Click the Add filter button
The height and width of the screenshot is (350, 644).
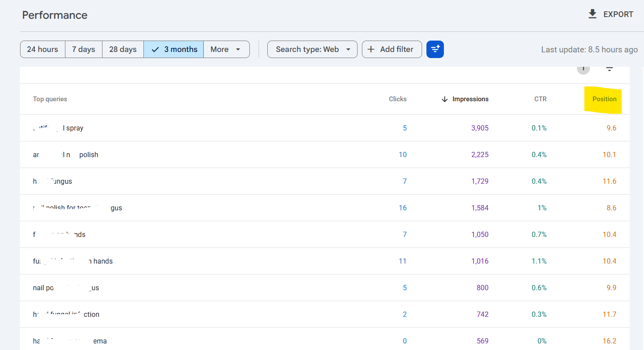pos(392,49)
